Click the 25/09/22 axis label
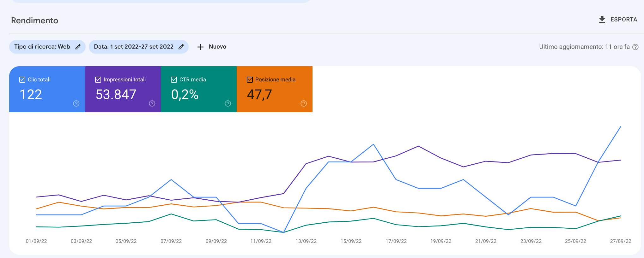This screenshot has height=258, width=644. [576, 241]
